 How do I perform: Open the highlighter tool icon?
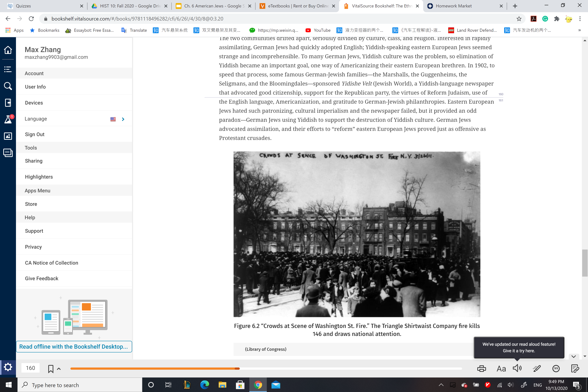click(x=537, y=369)
